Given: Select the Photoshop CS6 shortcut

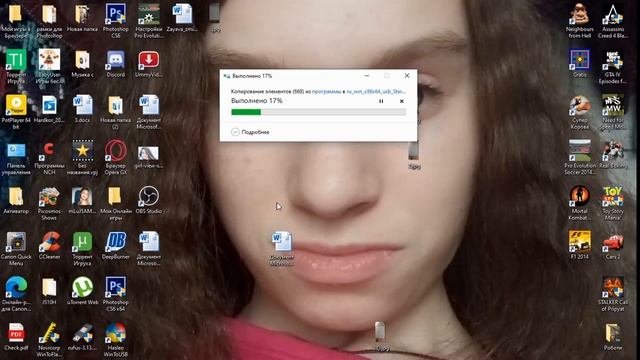Looking at the screenshot, I should (x=116, y=21).
